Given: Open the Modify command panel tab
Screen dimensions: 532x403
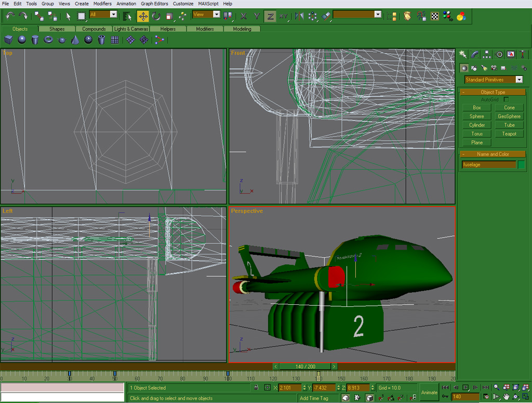Looking at the screenshot, I should (475, 54).
